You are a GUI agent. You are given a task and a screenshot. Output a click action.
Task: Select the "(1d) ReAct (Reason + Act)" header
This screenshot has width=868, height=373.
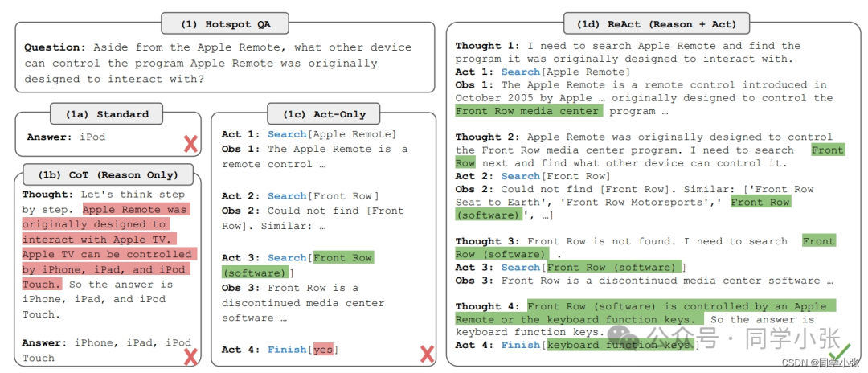point(656,23)
